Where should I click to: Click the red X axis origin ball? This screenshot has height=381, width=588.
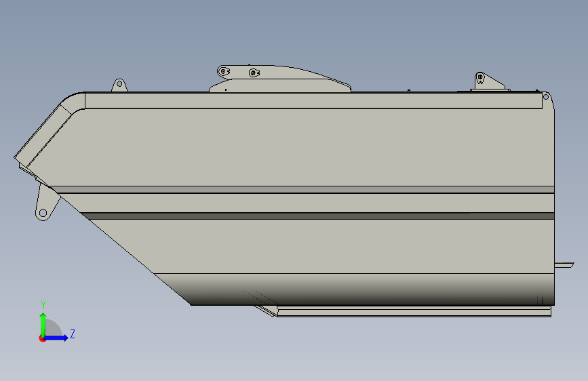pyautogui.click(x=42, y=338)
